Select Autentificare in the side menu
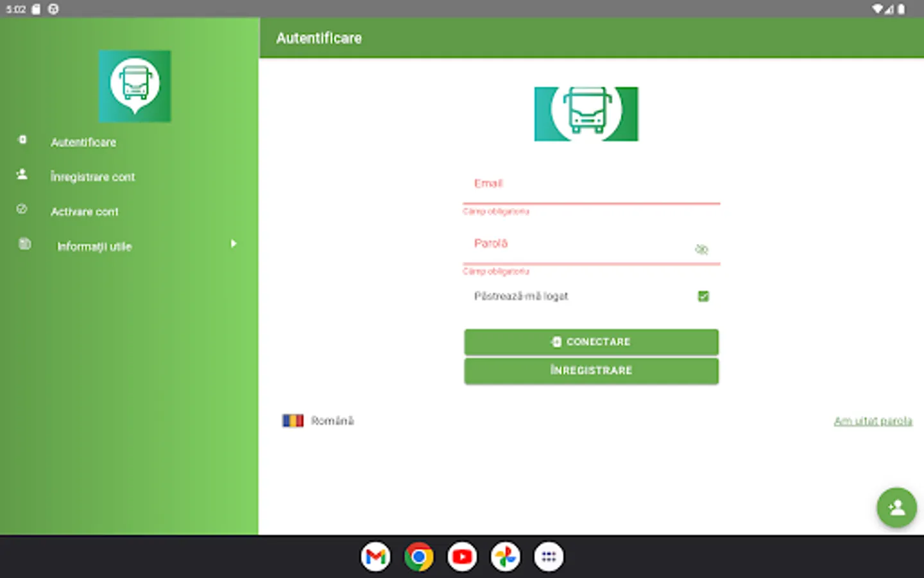Viewport: 924px width, 578px height. (x=83, y=142)
